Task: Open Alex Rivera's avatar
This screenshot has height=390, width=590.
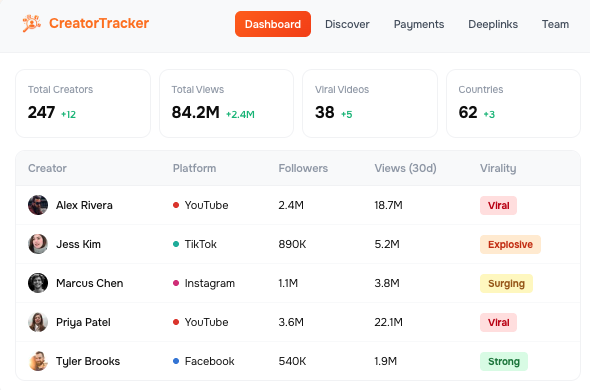Action: [x=38, y=205]
